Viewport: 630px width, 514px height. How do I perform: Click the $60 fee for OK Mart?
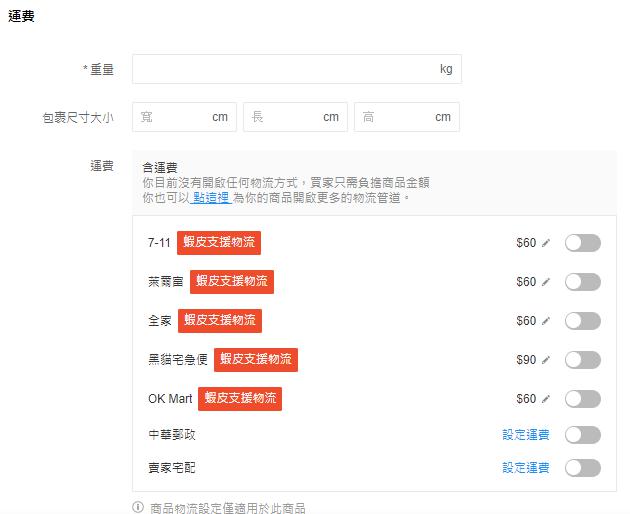526,399
